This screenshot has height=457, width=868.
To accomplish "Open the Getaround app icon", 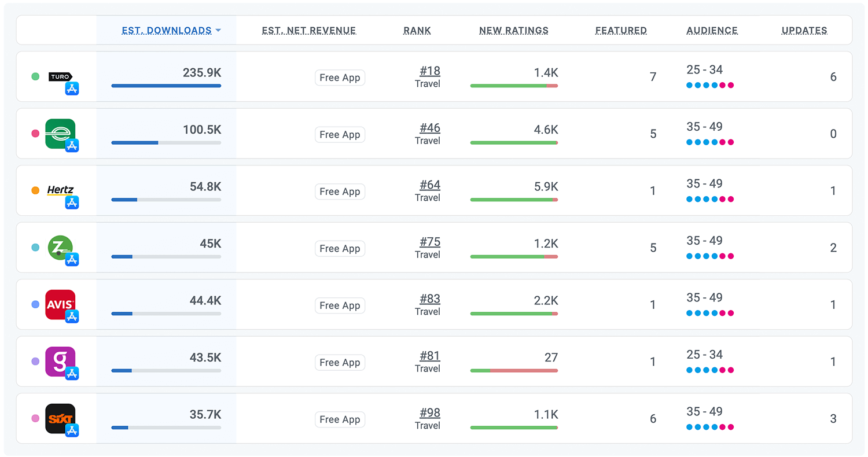I will [60, 362].
